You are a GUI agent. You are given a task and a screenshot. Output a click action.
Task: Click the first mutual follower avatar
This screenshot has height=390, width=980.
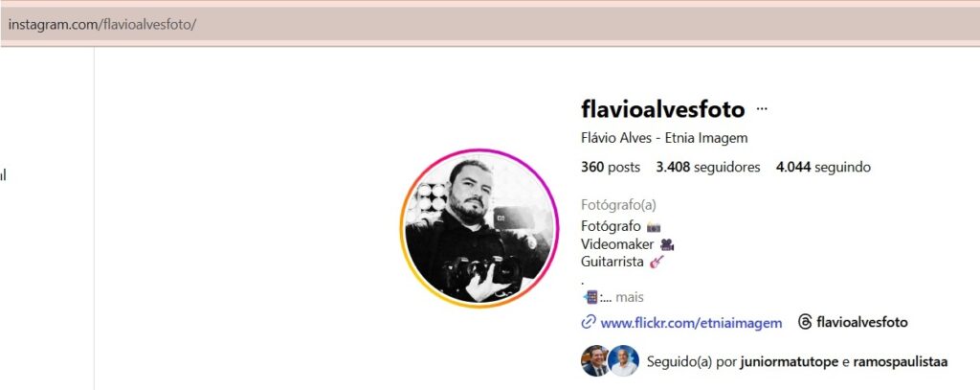(594, 360)
